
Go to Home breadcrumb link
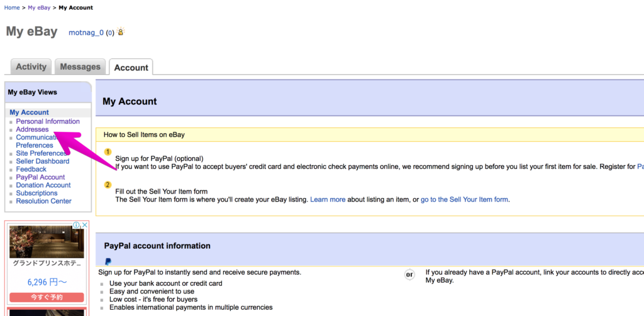[x=12, y=8]
